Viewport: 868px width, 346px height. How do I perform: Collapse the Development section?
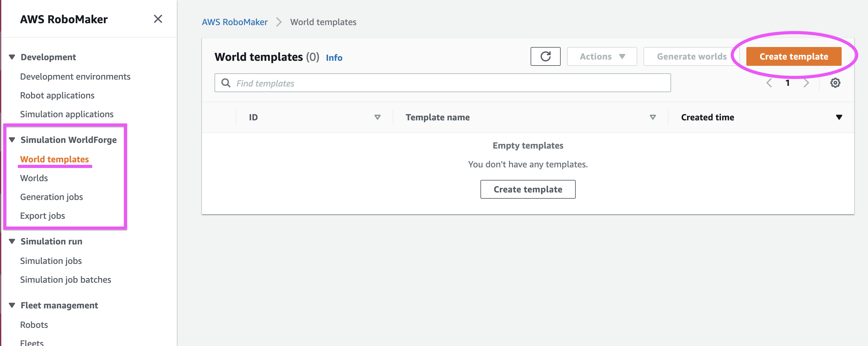pyautogui.click(x=12, y=57)
